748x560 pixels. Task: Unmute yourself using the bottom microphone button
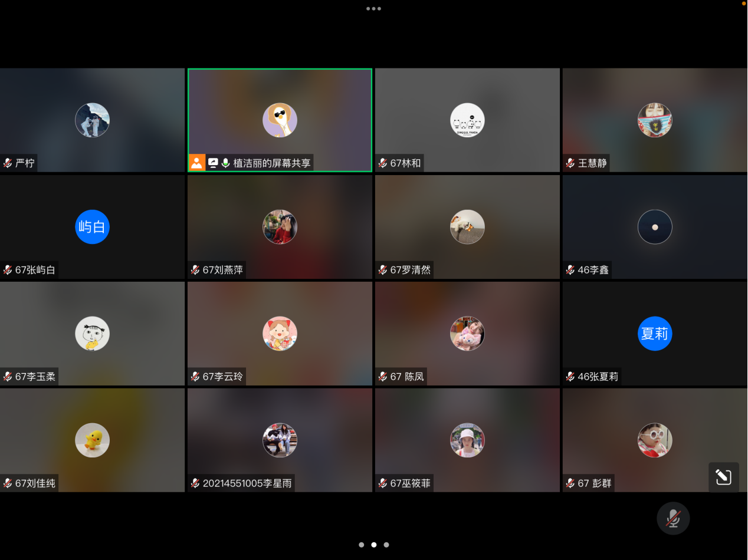click(673, 518)
